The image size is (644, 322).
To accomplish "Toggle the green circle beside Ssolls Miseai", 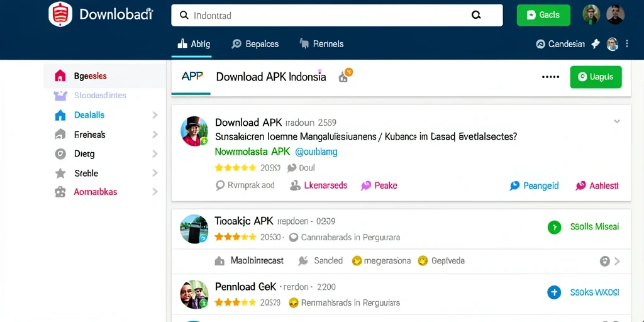I will (554, 227).
